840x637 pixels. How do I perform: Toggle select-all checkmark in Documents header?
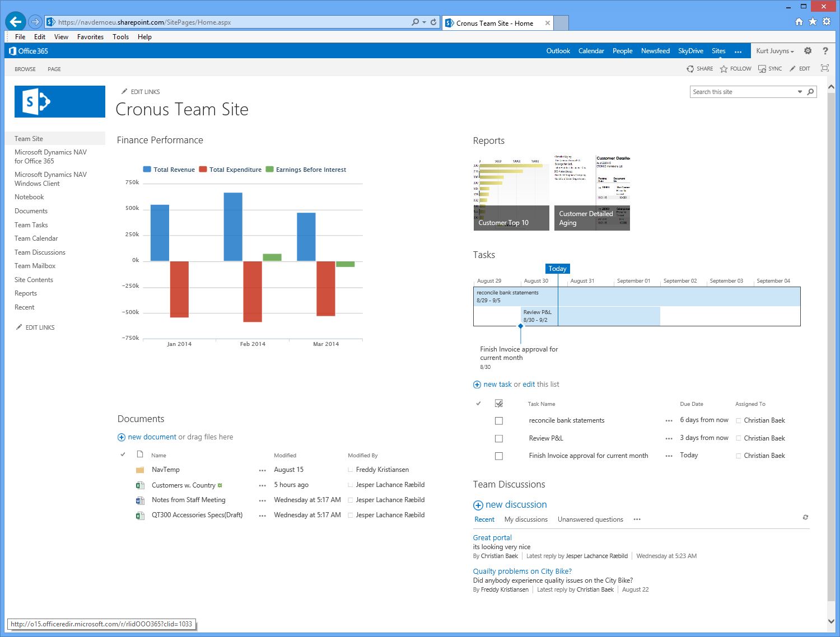tap(123, 455)
